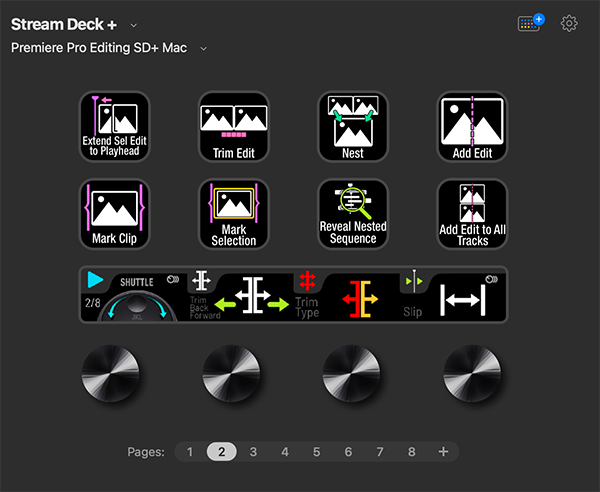Select the Add Edit key
Screen dimensions: 600x492
coord(472,127)
